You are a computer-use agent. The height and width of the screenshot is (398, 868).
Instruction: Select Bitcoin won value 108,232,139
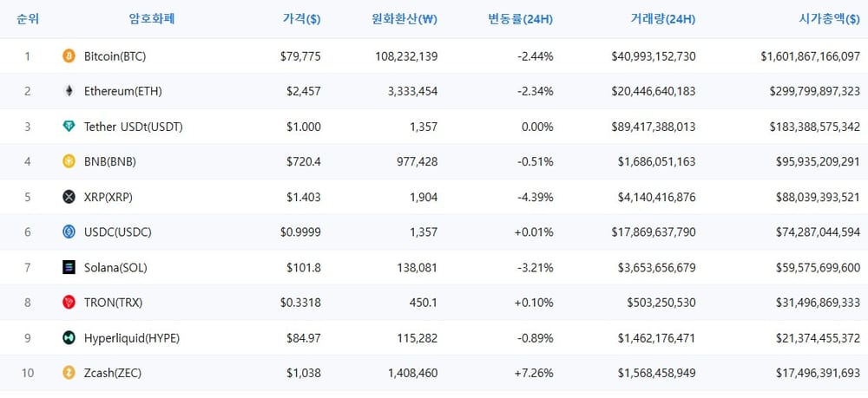tap(407, 56)
